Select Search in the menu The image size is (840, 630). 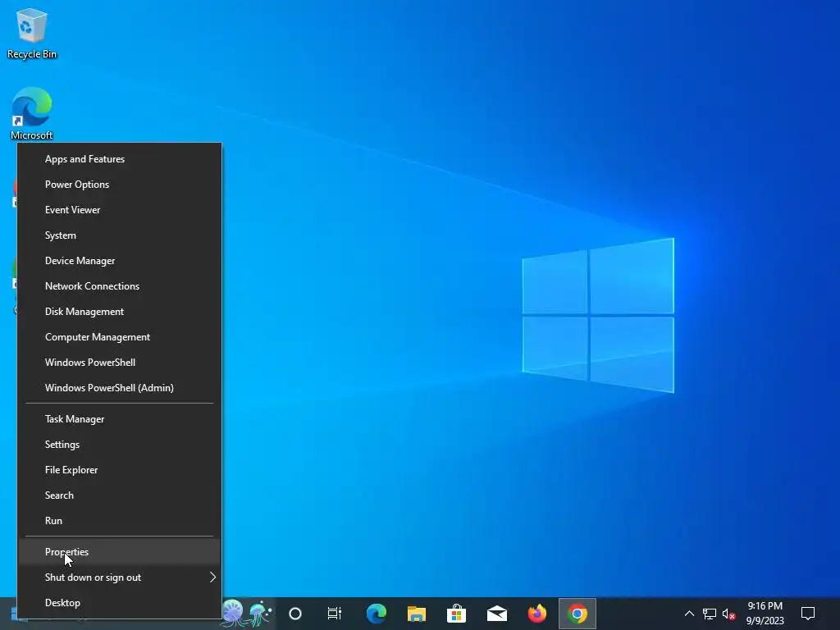click(120, 495)
